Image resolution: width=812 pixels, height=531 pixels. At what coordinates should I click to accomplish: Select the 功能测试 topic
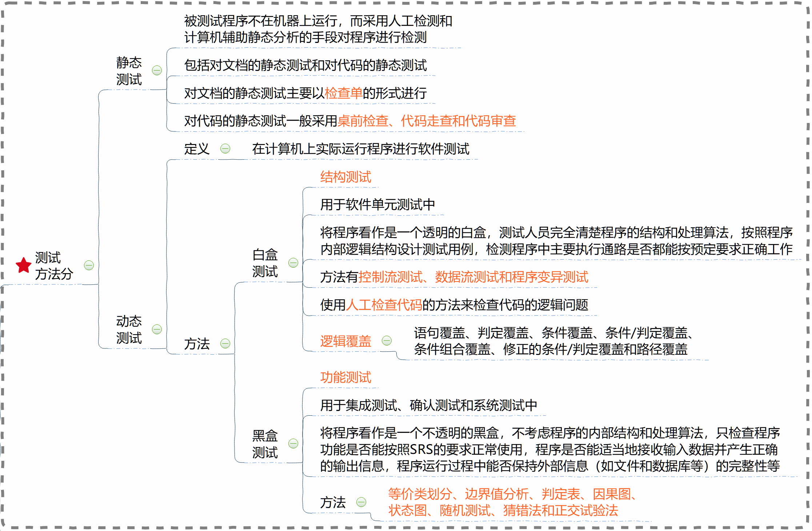(x=345, y=377)
